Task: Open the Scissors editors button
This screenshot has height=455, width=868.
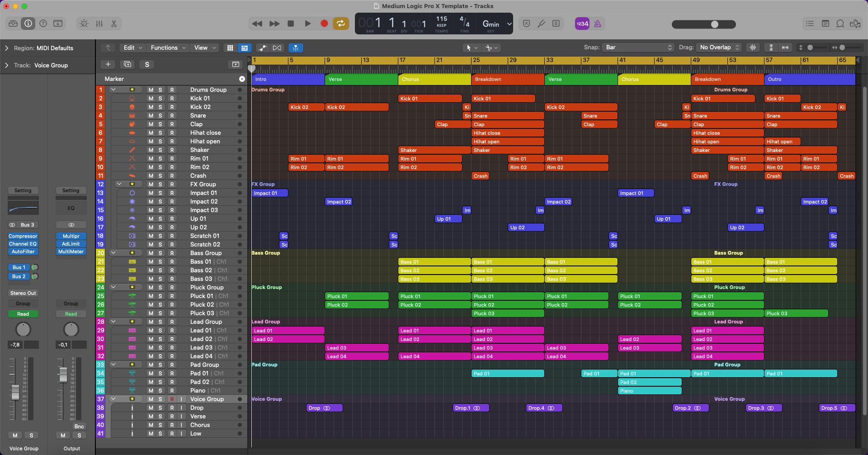Action: pyautogui.click(x=114, y=24)
